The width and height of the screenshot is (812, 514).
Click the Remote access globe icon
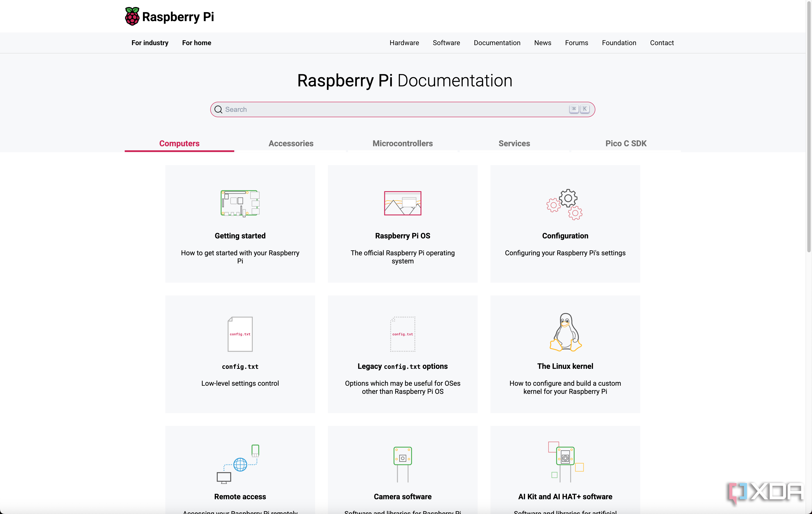click(240, 464)
